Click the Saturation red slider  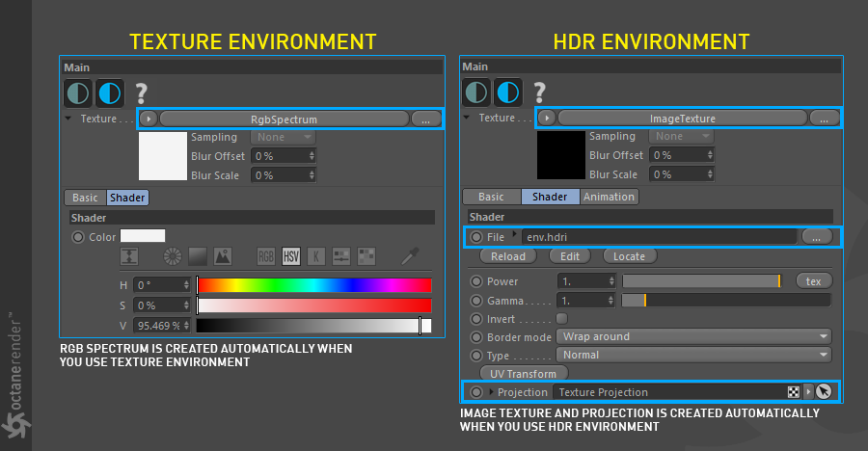point(314,305)
